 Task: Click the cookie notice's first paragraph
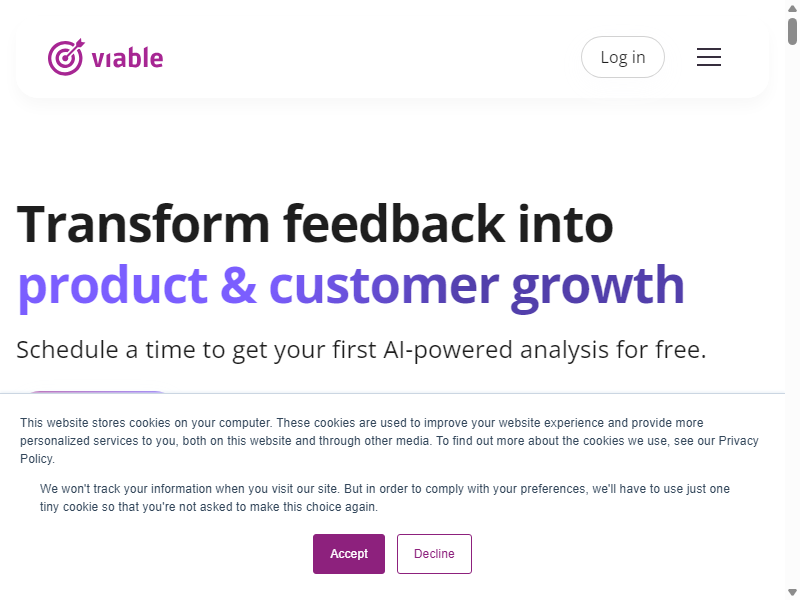[x=389, y=441]
